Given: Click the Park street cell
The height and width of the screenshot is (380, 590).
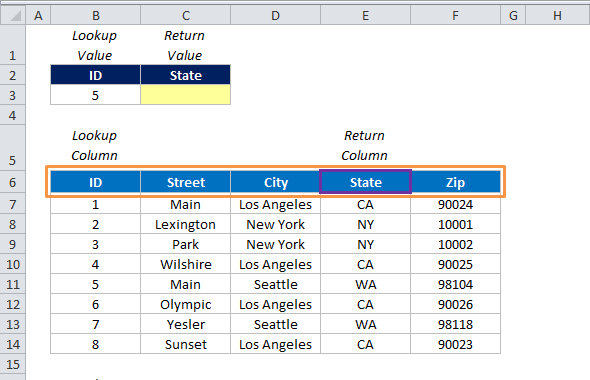Looking at the screenshot, I should point(186,244).
